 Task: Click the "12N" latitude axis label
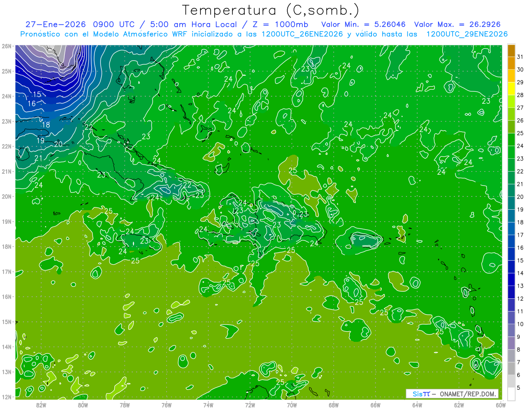point(6,397)
